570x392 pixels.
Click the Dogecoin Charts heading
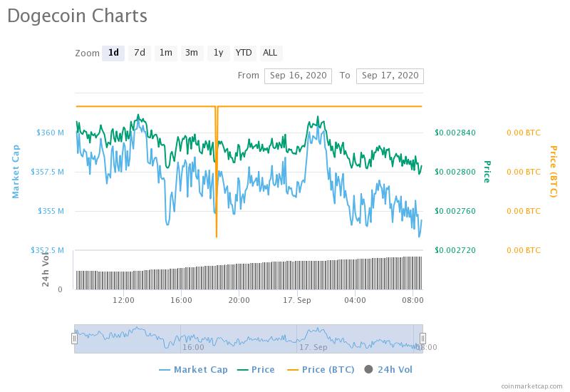(x=78, y=16)
